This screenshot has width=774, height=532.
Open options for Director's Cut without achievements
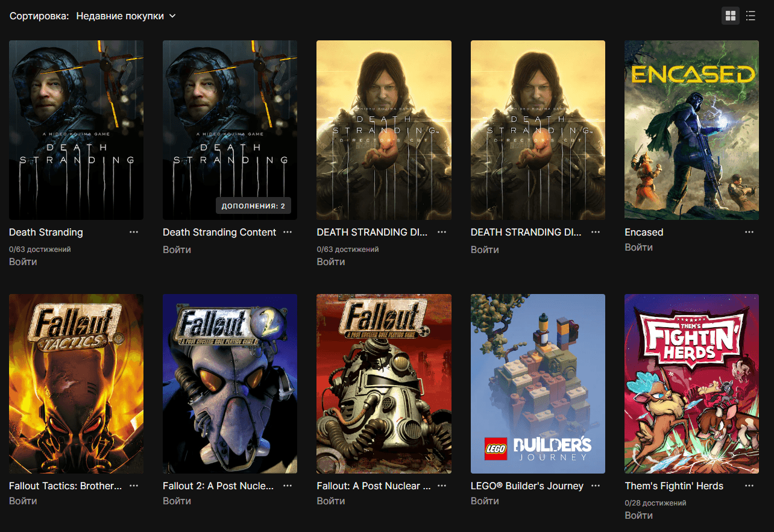click(596, 232)
